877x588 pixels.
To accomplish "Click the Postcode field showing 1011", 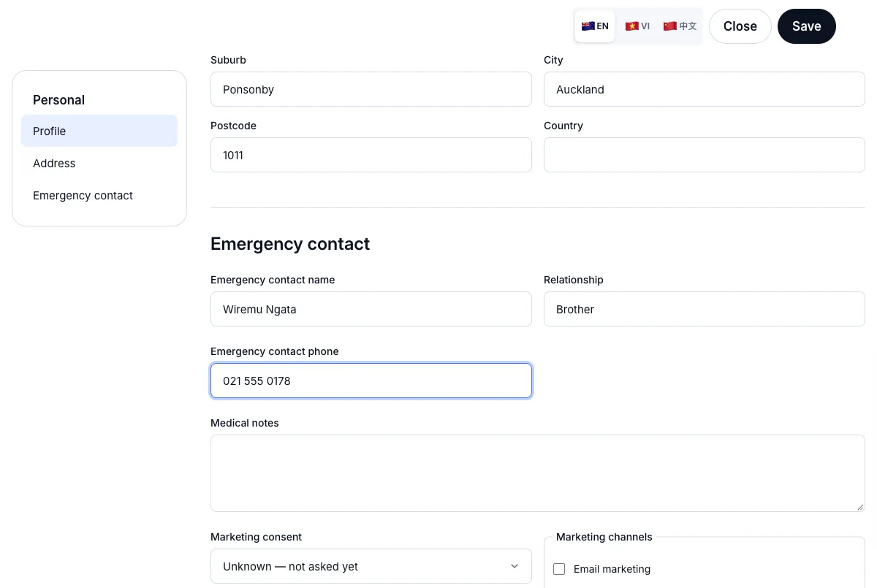I will 371,155.
